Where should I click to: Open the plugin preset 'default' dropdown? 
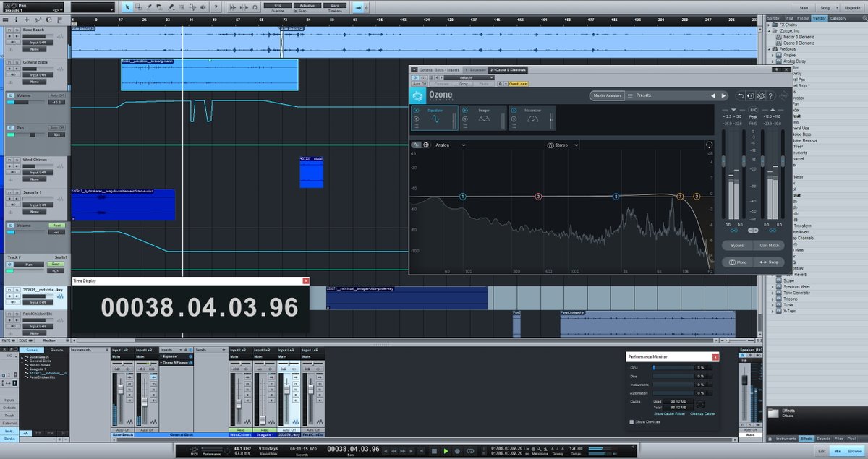tap(469, 77)
